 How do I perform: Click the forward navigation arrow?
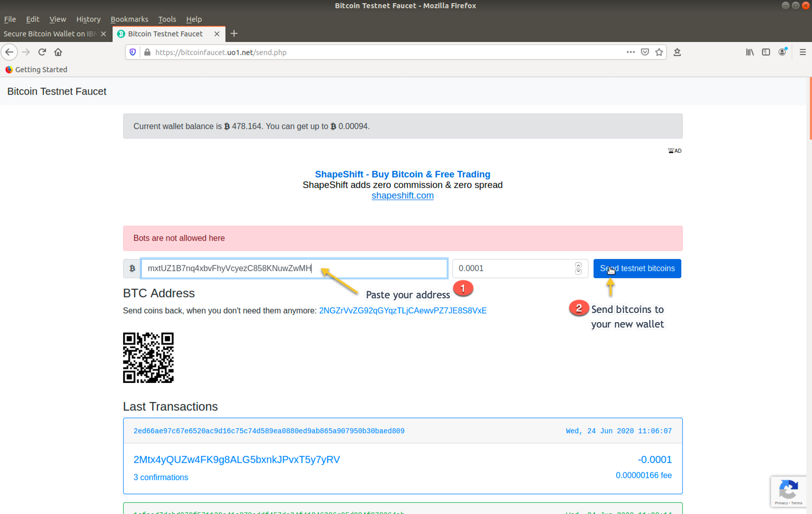point(26,52)
